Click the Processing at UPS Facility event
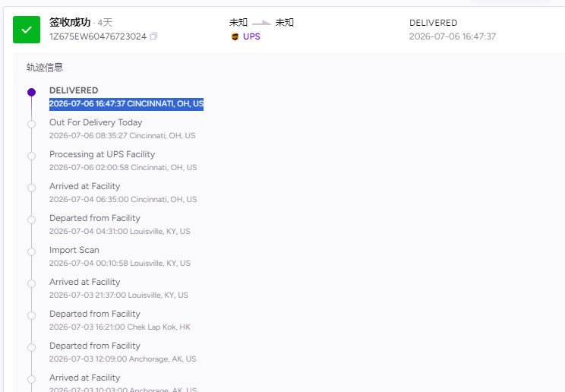 (x=102, y=154)
